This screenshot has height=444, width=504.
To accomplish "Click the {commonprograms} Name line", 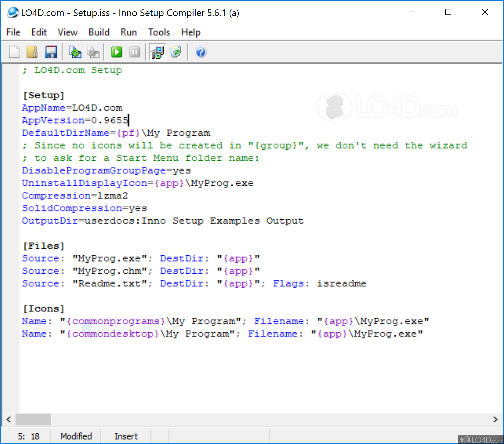I will point(225,321).
